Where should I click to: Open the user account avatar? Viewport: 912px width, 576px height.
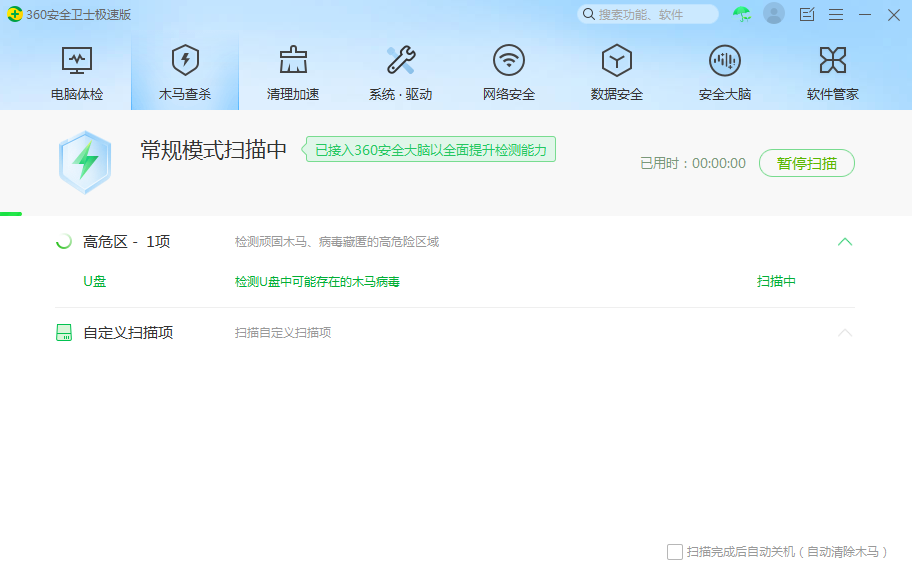774,13
